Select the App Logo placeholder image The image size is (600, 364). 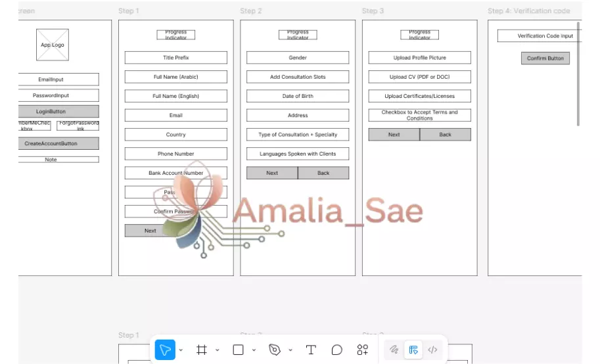[x=53, y=45]
